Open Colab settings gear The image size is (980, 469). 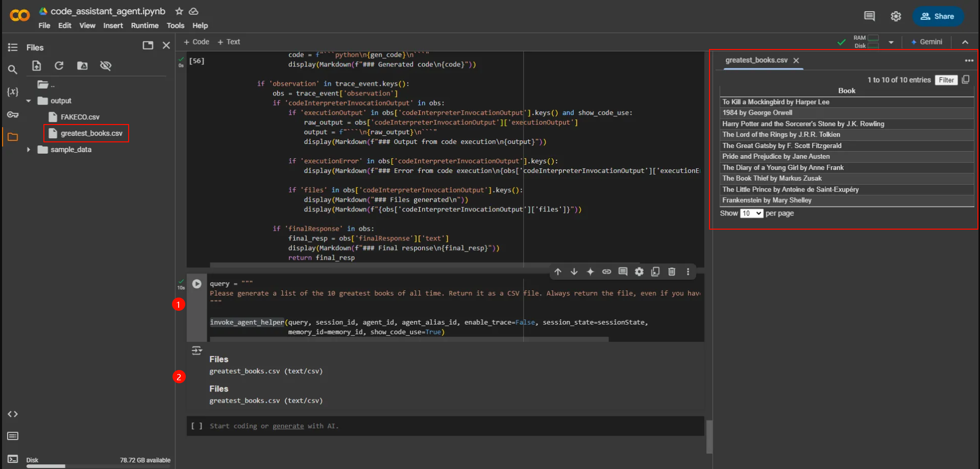[896, 16]
